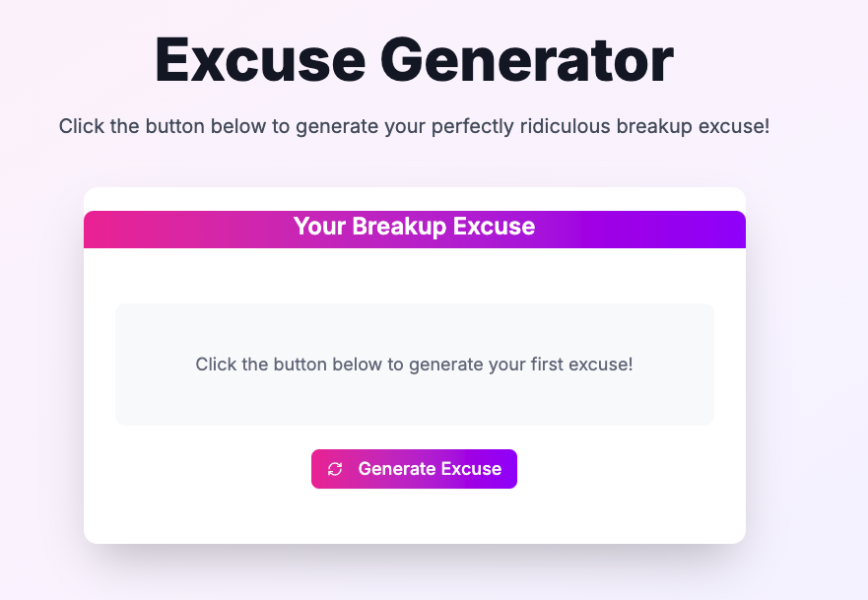
Task: Click the "Your Breakup Excuse" card header
Action: point(414,227)
